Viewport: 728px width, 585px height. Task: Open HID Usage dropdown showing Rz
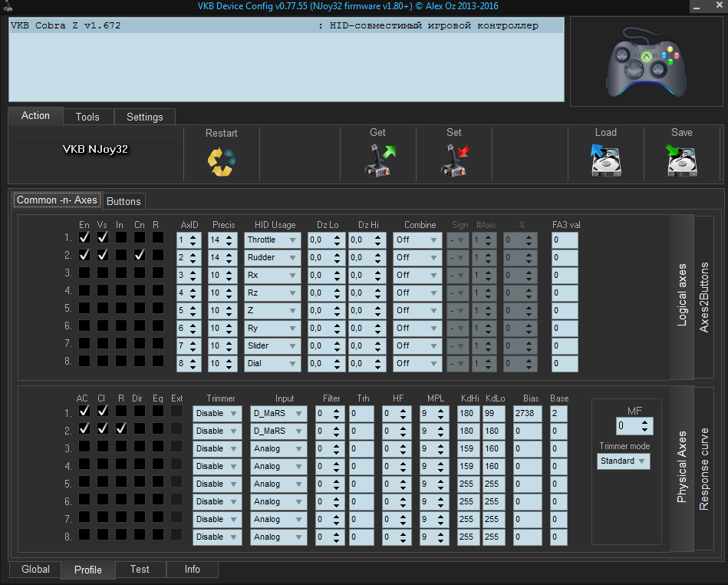pos(272,292)
